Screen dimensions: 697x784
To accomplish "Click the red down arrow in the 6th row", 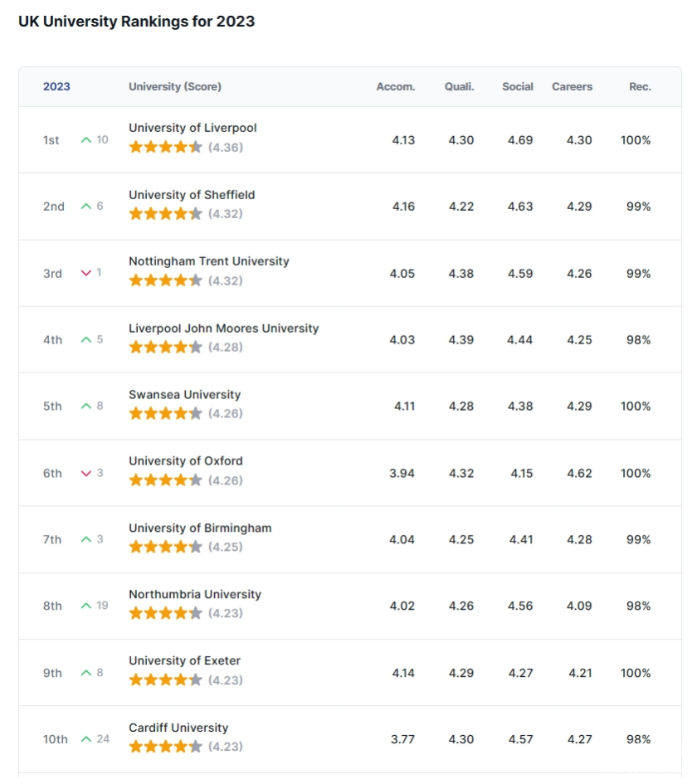I will [86, 473].
